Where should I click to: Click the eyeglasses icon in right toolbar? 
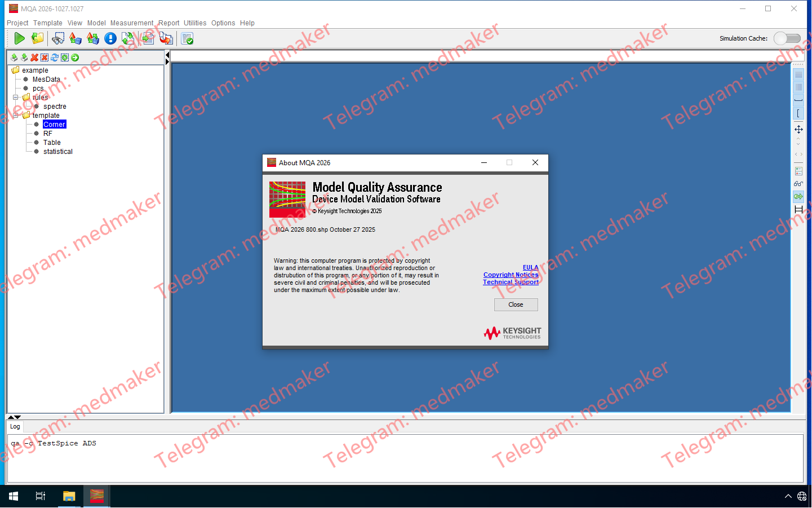coord(798,184)
